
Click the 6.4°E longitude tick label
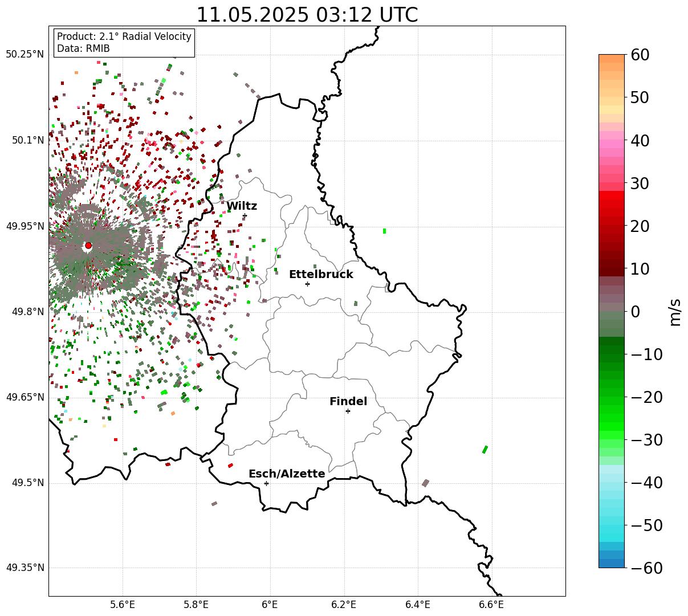(418, 605)
